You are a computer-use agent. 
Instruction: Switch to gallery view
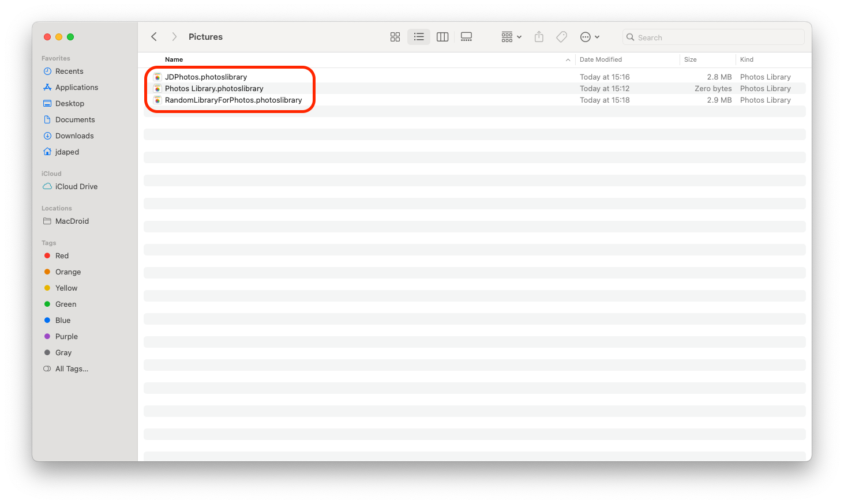click(466, 36)
